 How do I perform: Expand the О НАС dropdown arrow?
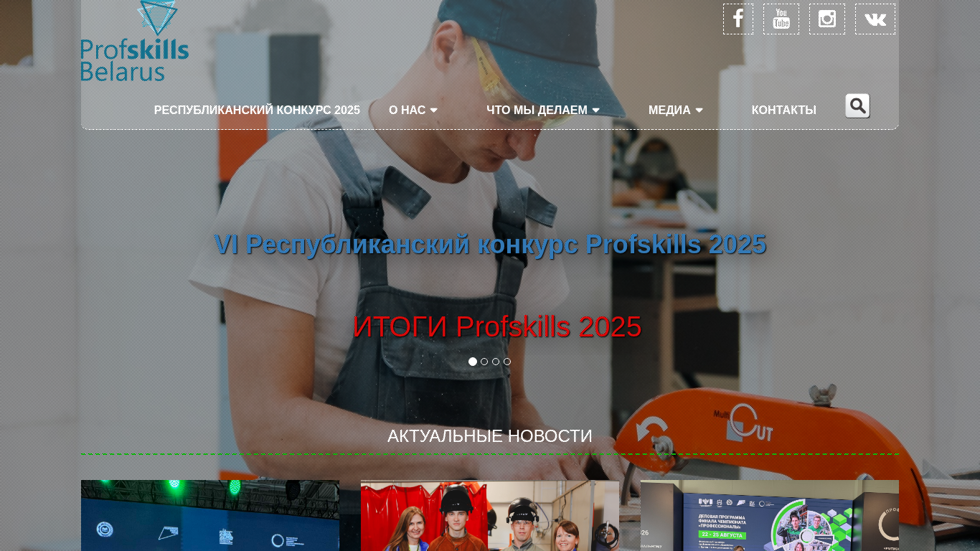point(433,110)
